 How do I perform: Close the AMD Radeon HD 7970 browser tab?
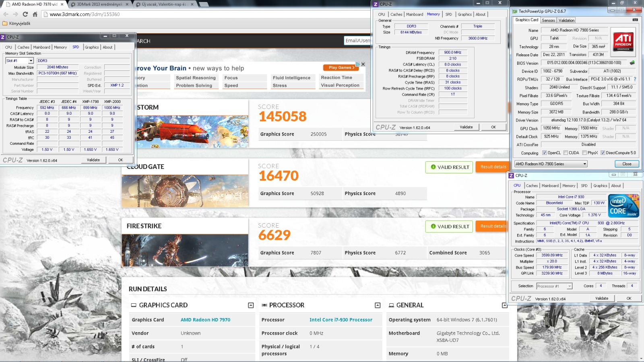(62, 4)
